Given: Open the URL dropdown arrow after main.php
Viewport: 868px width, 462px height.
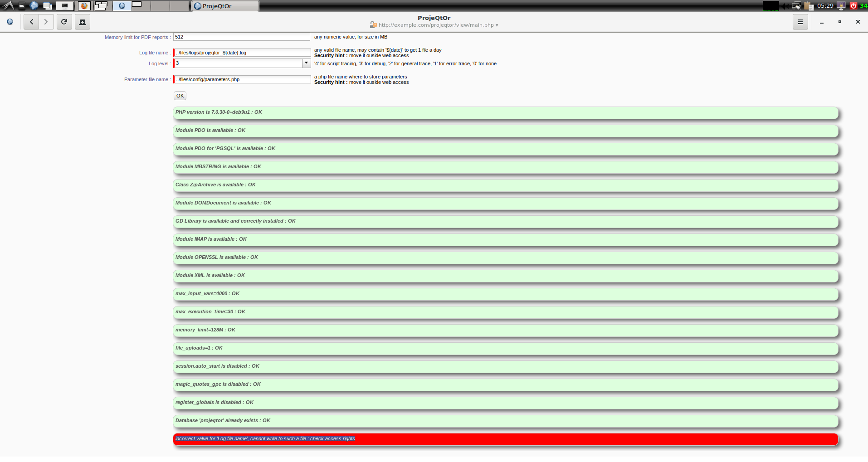Looking at the screenshot, I should coord(497,25).
